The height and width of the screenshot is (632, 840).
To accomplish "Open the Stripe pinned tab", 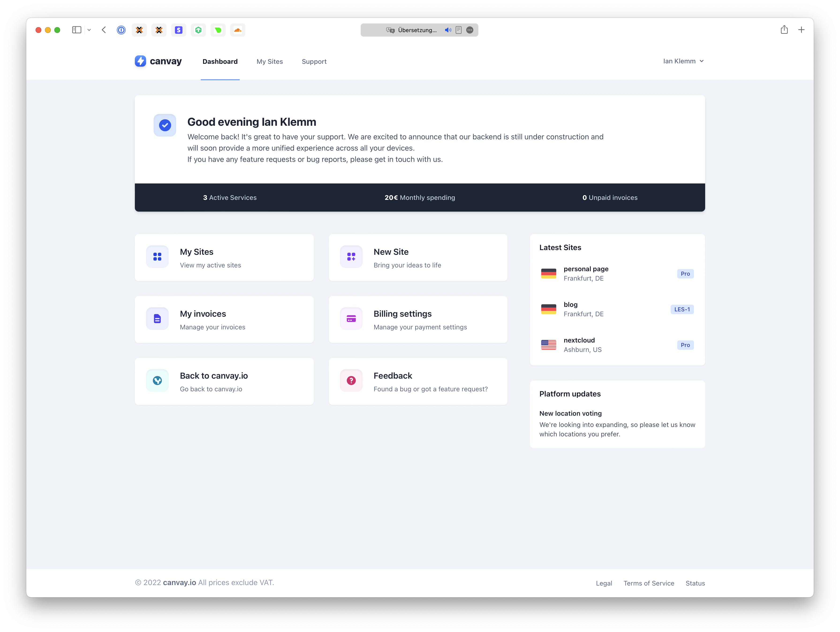I will (x=178, y=30).
